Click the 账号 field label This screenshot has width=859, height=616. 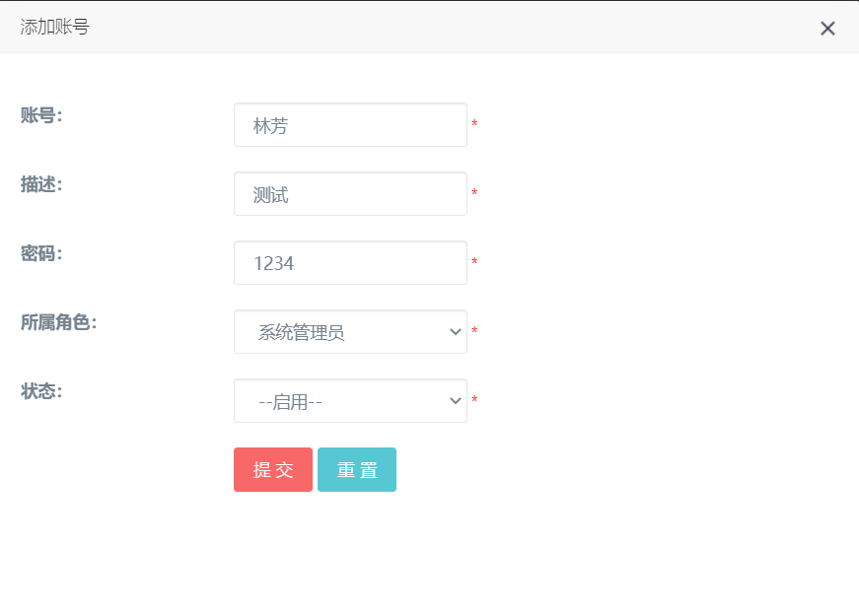coord(41,115)
